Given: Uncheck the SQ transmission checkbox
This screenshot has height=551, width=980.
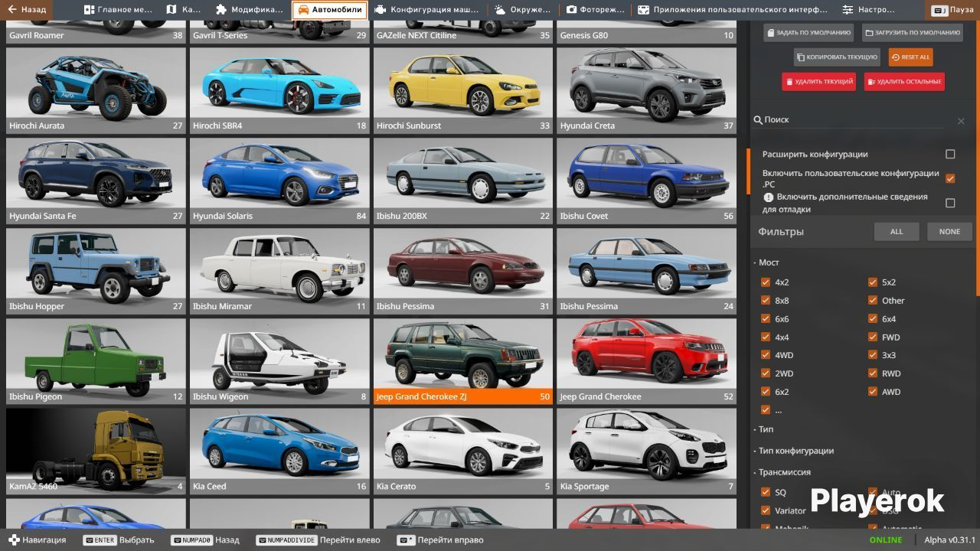Looking at the screenshot, I should pos(766,492).
